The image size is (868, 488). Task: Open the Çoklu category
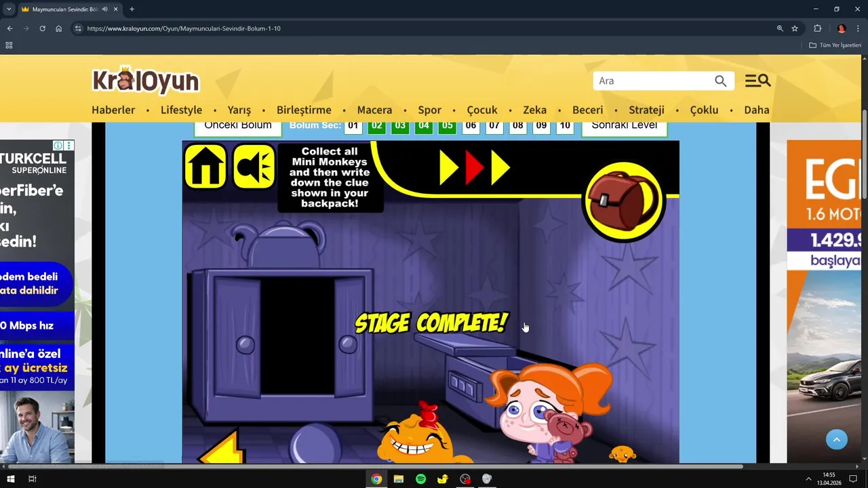(704, 110)
